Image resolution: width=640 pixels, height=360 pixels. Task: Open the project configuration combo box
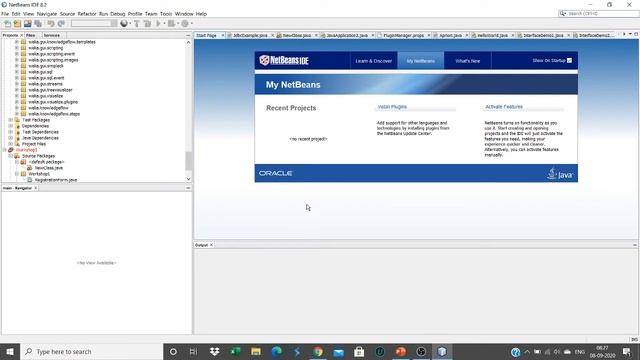pyautogui.click(x=94, y=24)
